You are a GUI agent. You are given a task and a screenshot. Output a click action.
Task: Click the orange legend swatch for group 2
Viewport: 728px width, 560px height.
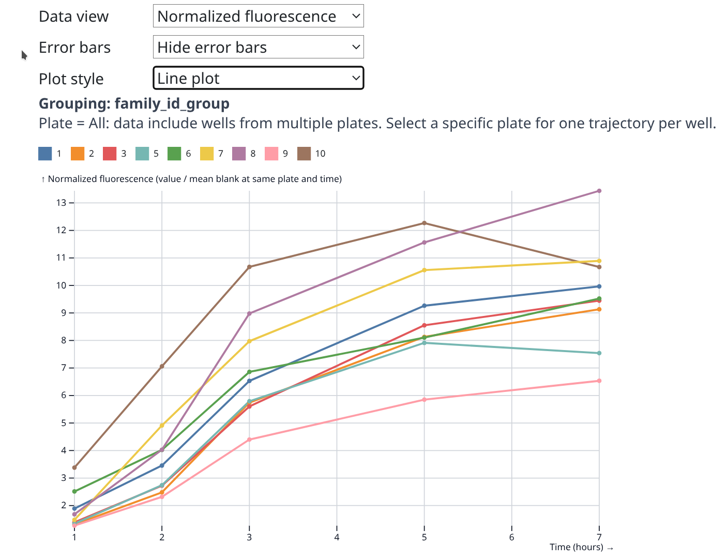[x=78, y=154]
